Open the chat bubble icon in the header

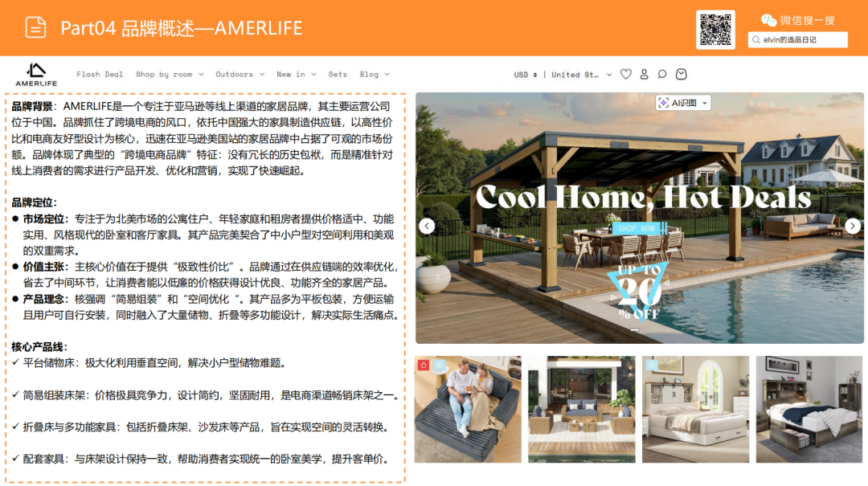click(x=661, y=74)
